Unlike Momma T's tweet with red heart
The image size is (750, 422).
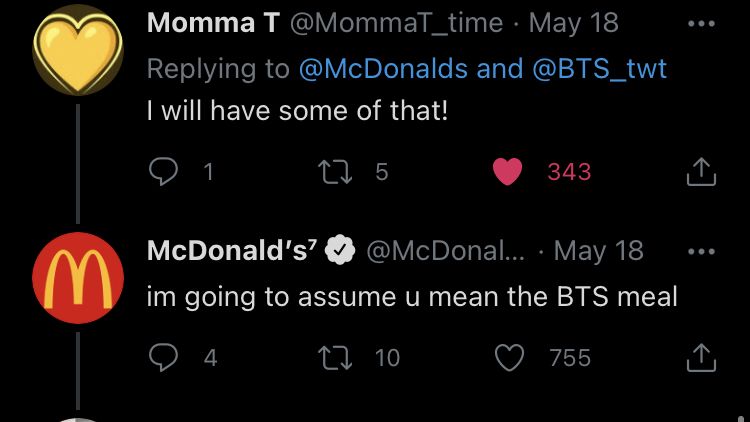(507, 171)
